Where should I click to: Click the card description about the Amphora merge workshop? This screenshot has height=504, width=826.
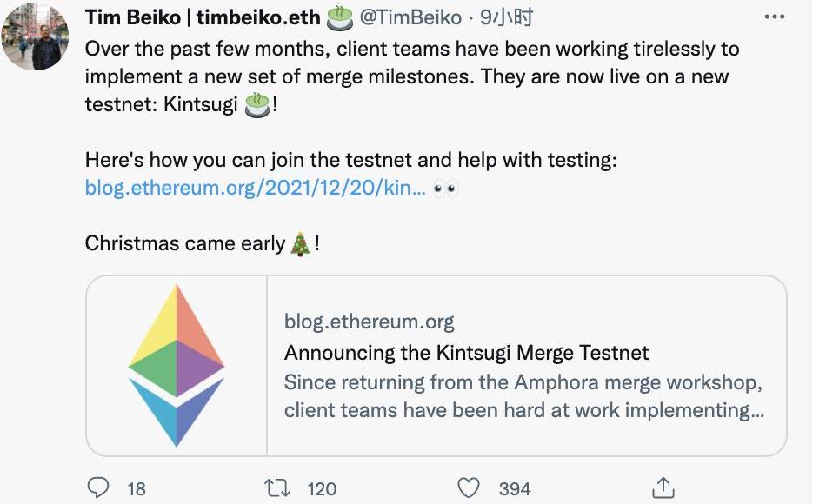[523, 396]
